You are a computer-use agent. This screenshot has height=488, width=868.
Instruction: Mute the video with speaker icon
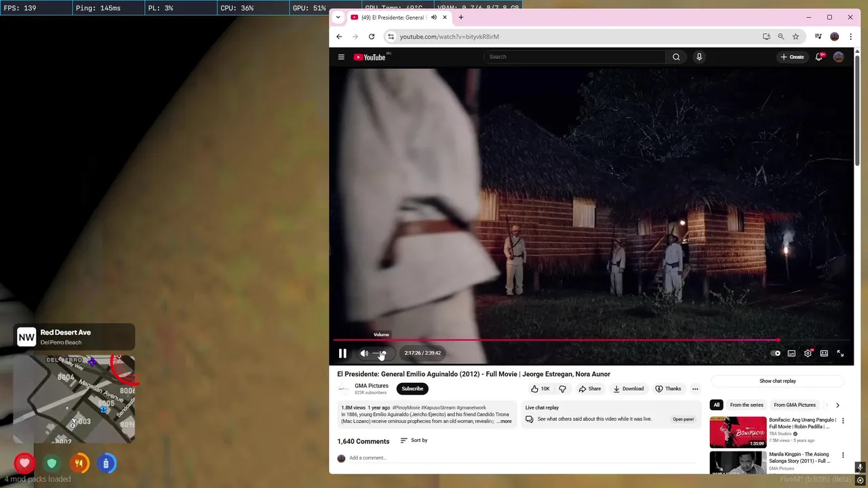point(364,353)
